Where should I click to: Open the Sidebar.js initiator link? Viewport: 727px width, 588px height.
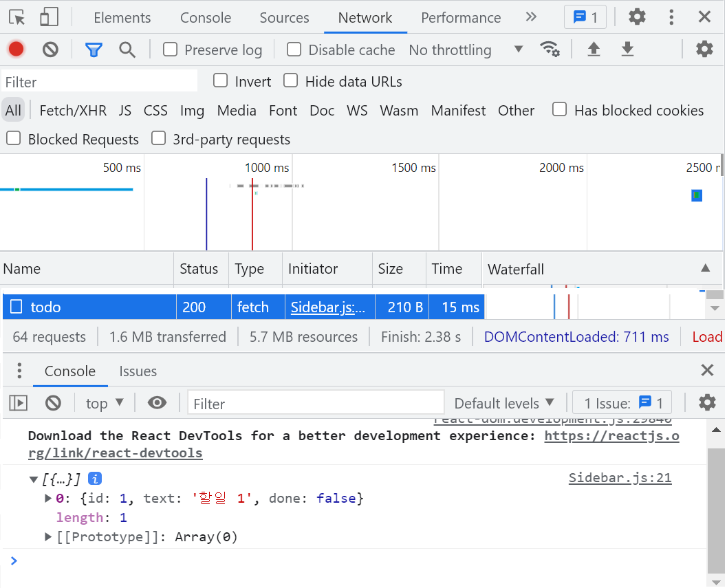[x=328, y=307]
